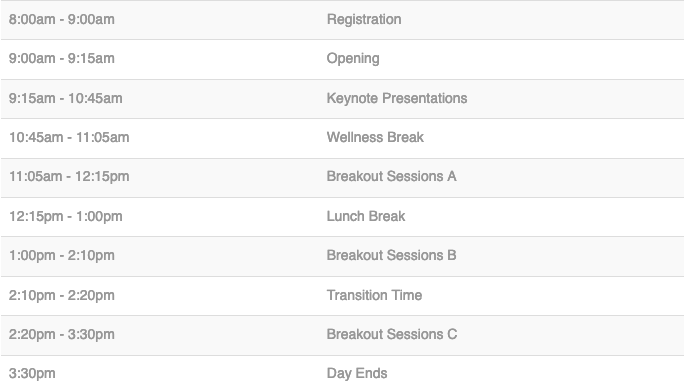The image size is (687, 385).
Task: Click the Wellness Break entry
Action: pos(375,137)
